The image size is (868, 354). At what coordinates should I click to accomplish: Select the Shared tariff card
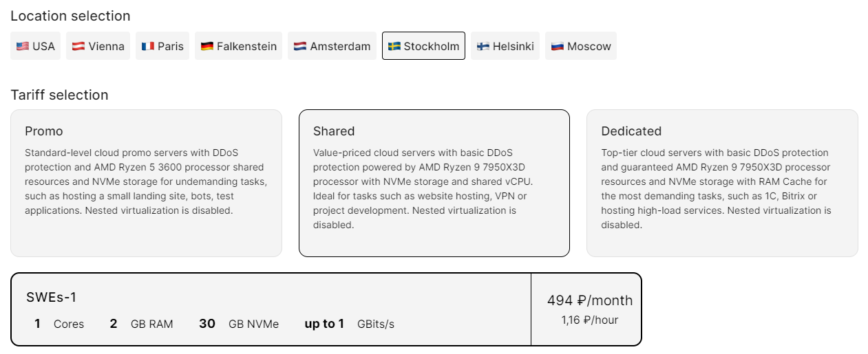(434, 183)
